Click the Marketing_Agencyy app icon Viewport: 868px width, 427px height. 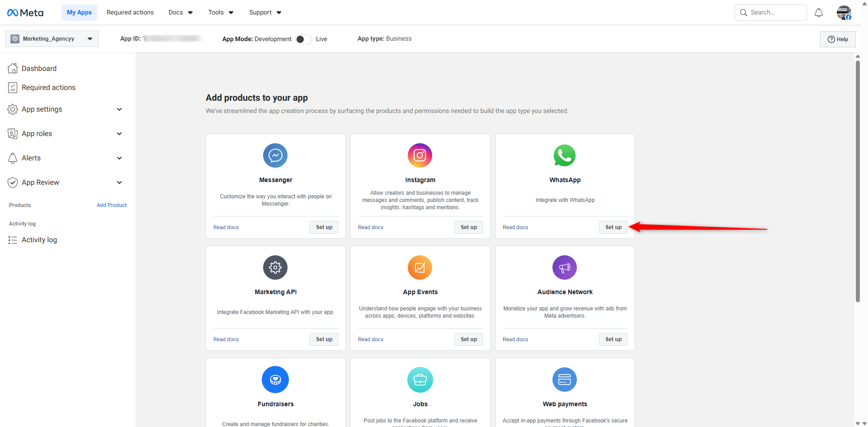(x=15, y=39)
